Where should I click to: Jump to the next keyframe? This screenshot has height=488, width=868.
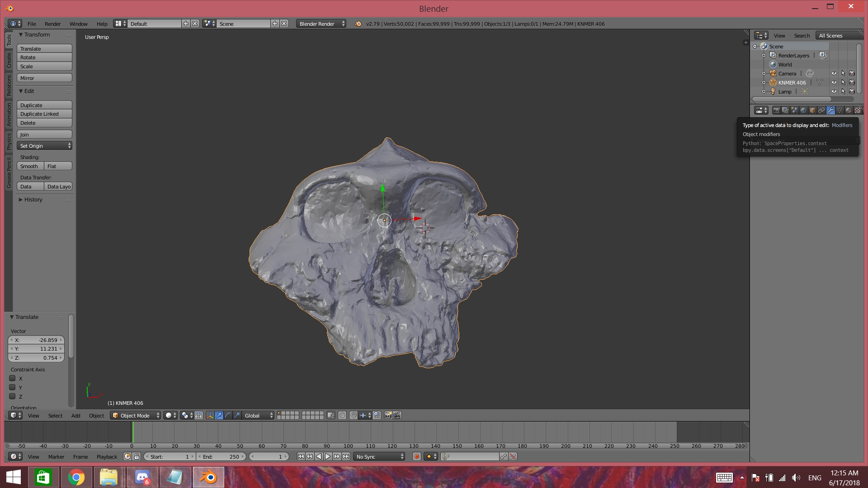[x=337, y=456]
